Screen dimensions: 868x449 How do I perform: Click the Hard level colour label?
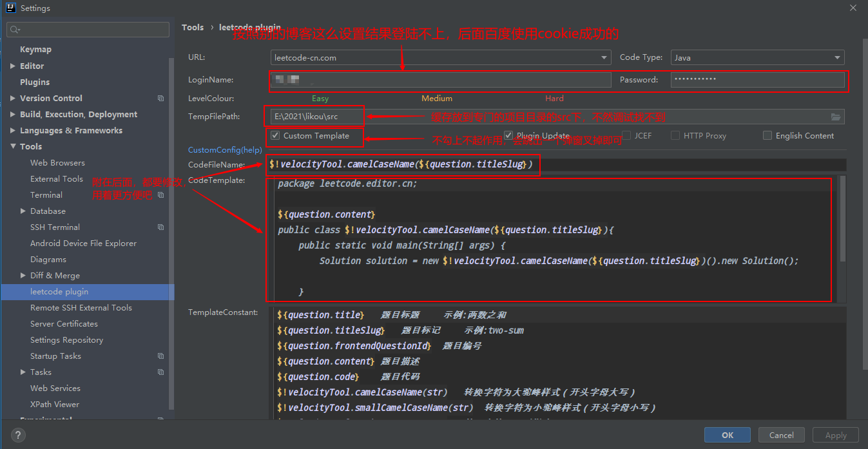[x=554, y=99]
